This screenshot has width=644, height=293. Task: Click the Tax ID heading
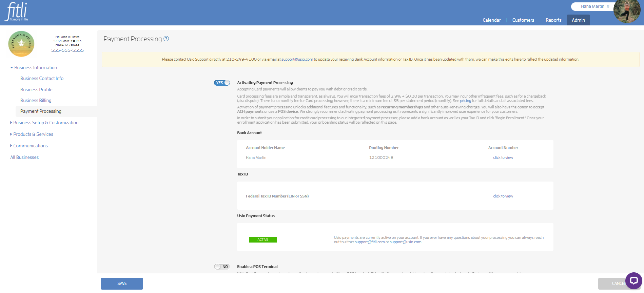point(242,174)
